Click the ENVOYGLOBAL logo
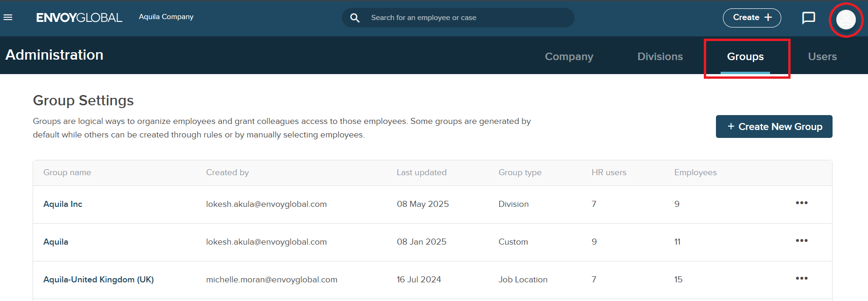The height and width of the screenshot is (301, 868). (79, 18)
